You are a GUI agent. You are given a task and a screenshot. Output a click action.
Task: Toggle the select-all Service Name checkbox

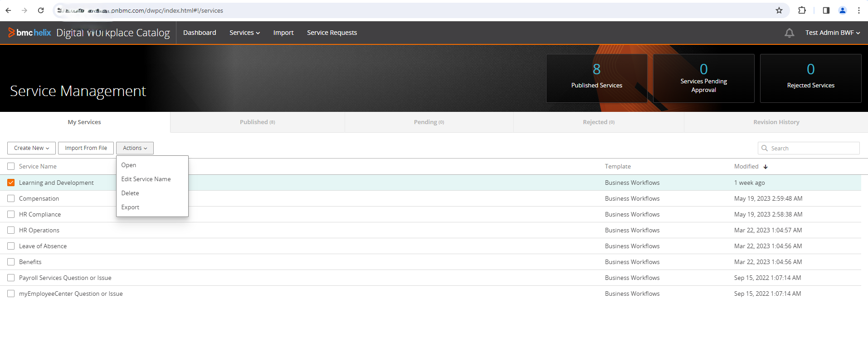click(11, 166)
